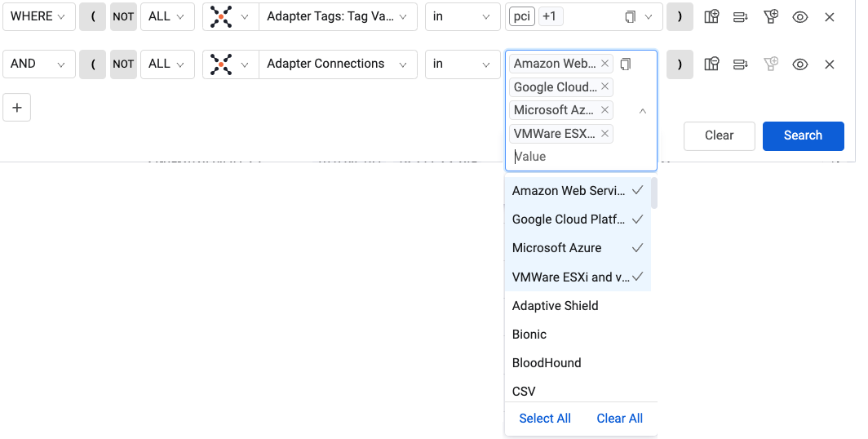Click the Clear All link

(619, 419)
